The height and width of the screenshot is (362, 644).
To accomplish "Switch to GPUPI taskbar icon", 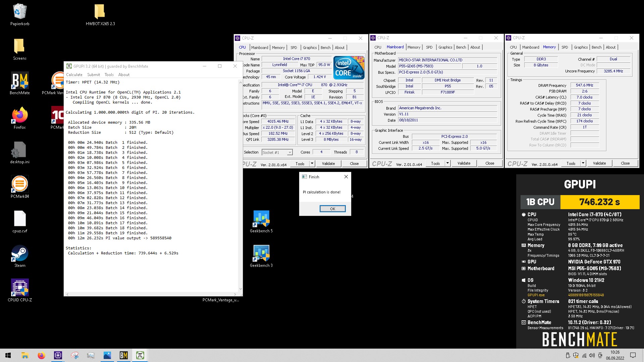I will pyautogui.click(x=140, y=355).
